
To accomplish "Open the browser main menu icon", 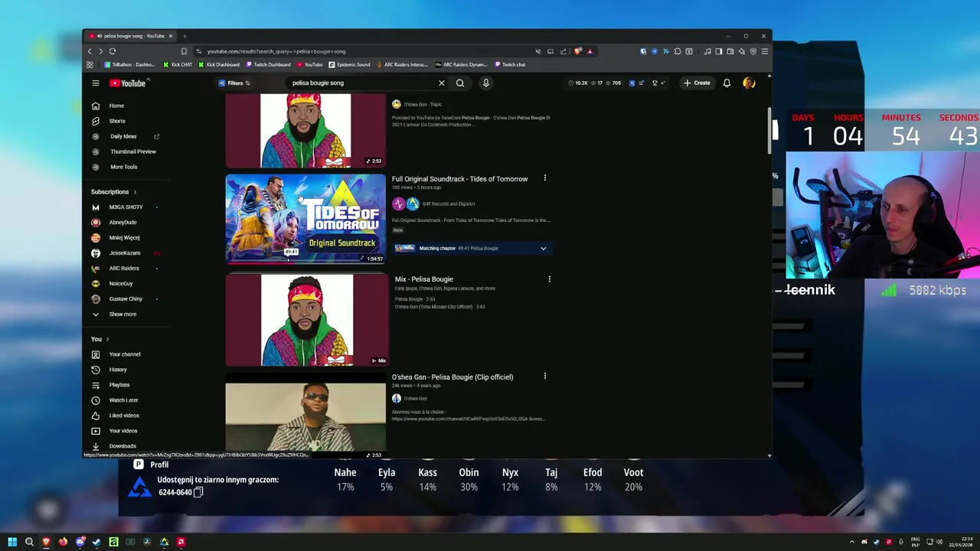I will coord(764,51).
